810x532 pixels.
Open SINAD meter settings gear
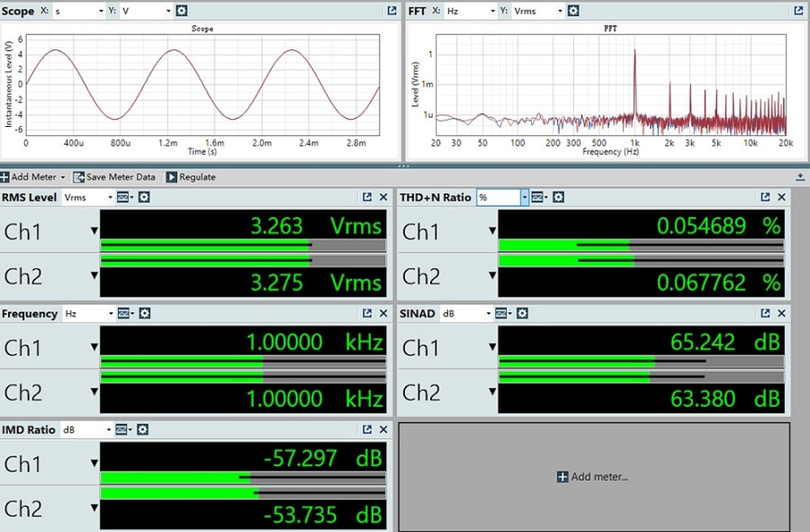522,313
